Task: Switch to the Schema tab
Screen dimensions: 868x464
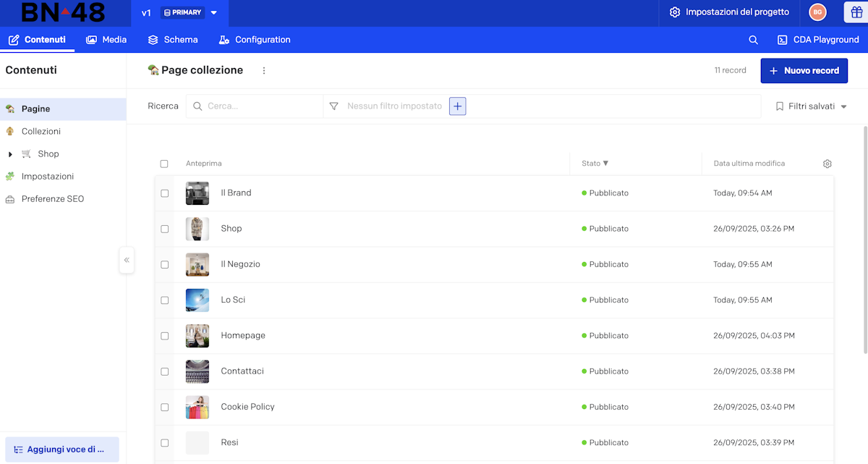Action: coord(173,40)
